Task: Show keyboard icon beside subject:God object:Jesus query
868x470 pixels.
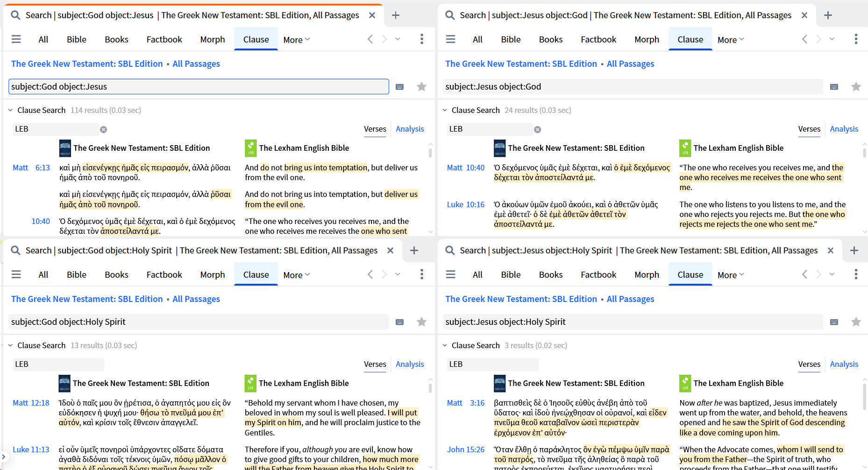Action: coord(400,87)
